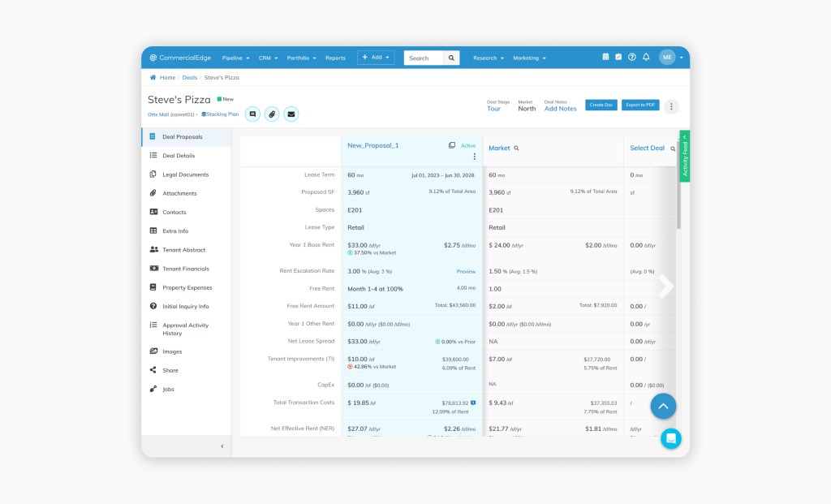Open Legal Documents in sidebar
Screen dimensions: 831x504
pos(186,174)
